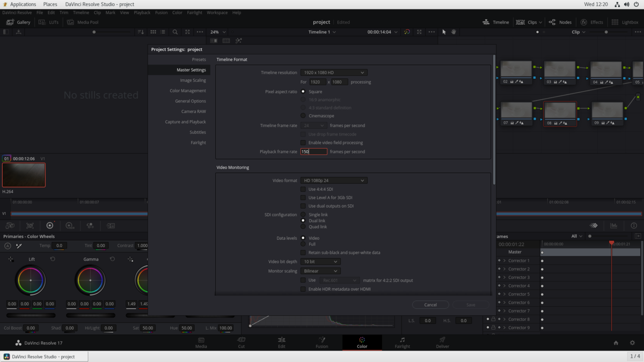644x362 pixels.
Task: Open the Fusion menu
Action: pos(161,12)
